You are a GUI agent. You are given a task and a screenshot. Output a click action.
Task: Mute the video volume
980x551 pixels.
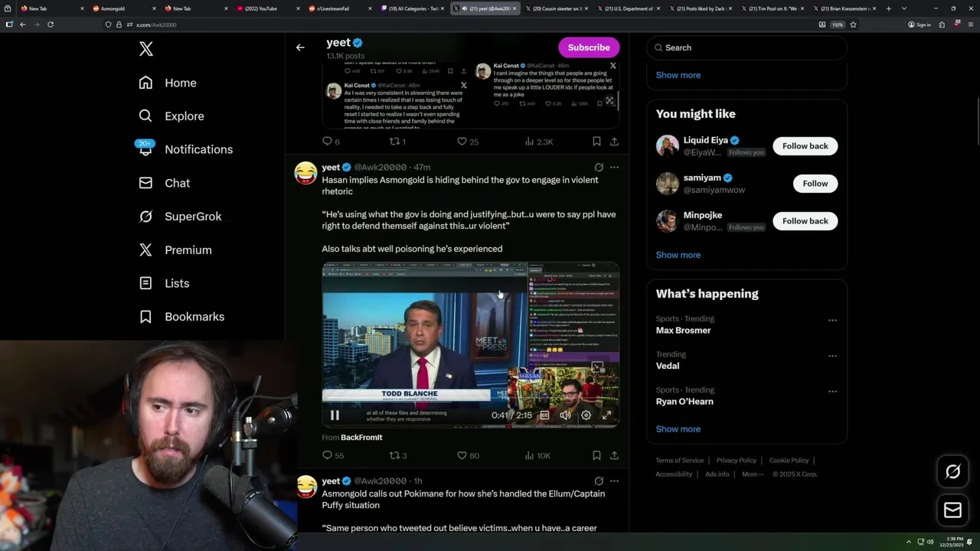pos(565,415)
